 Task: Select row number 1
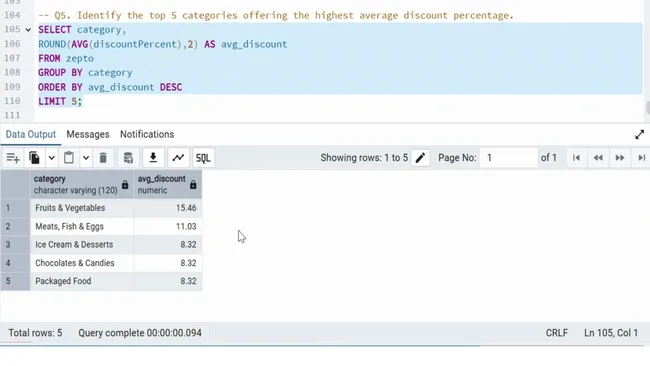click(x=15, y=208)
